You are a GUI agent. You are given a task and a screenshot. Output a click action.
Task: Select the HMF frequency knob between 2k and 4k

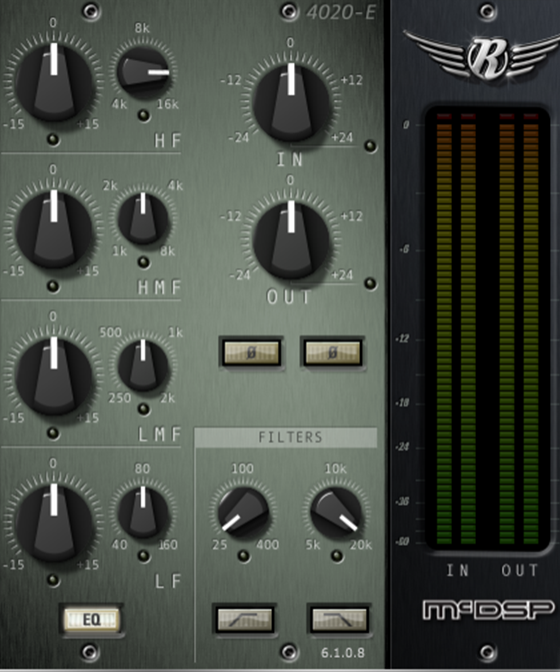click(x=143, y=219)
